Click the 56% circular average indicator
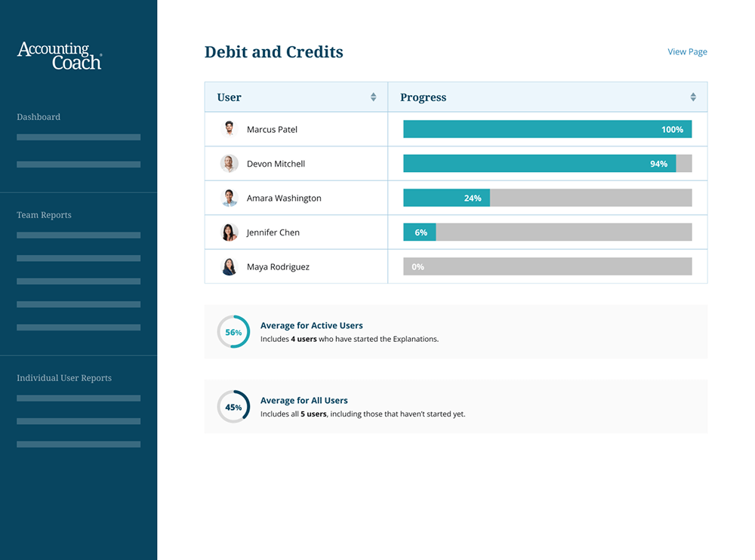This screenshot has height=560, width=755. 233,331
